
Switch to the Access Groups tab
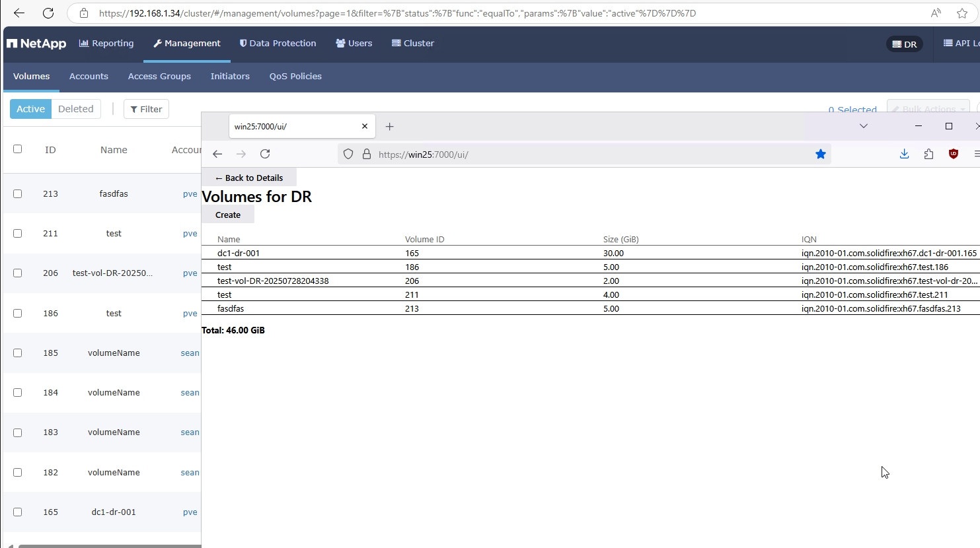159,77
